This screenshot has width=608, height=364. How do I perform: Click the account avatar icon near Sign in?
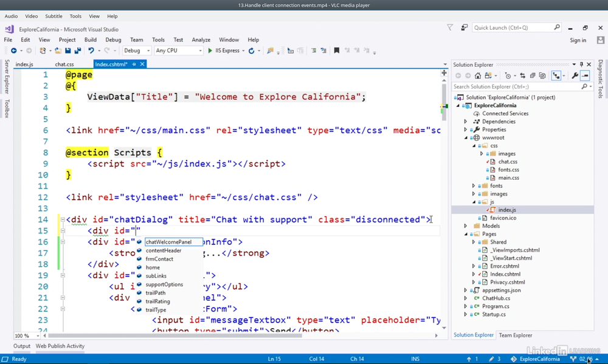click(600, 40)
